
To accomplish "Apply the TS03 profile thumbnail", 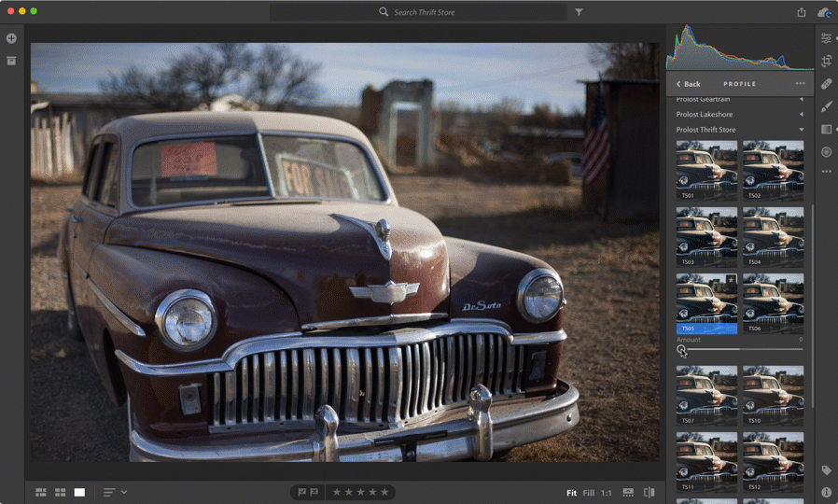I will pos(706,237).
